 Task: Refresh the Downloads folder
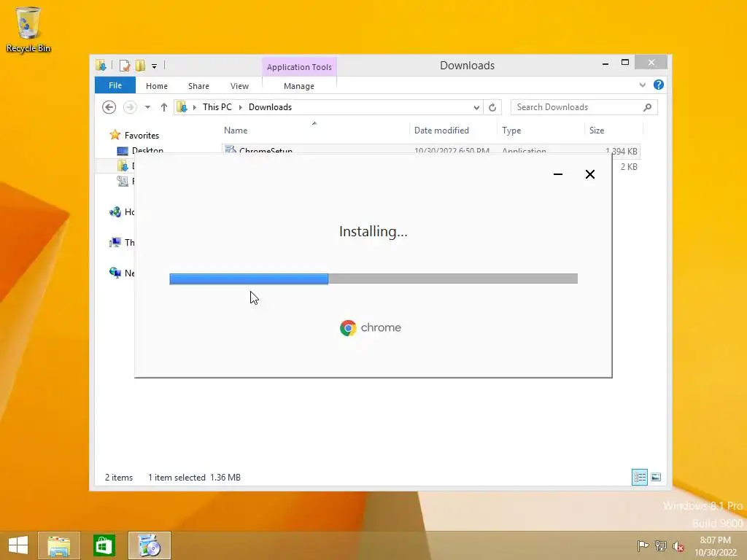click(x=492, y=108)
